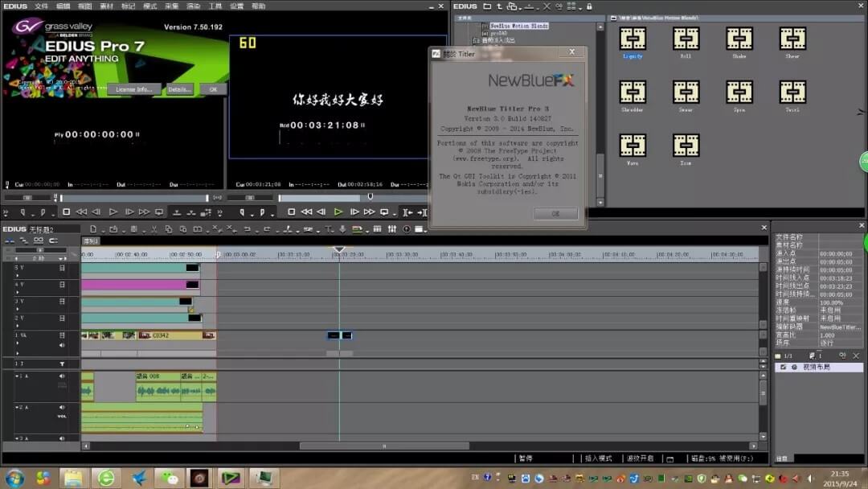Open the 视图 menu
868x489 pixels.
click(84, 6)
